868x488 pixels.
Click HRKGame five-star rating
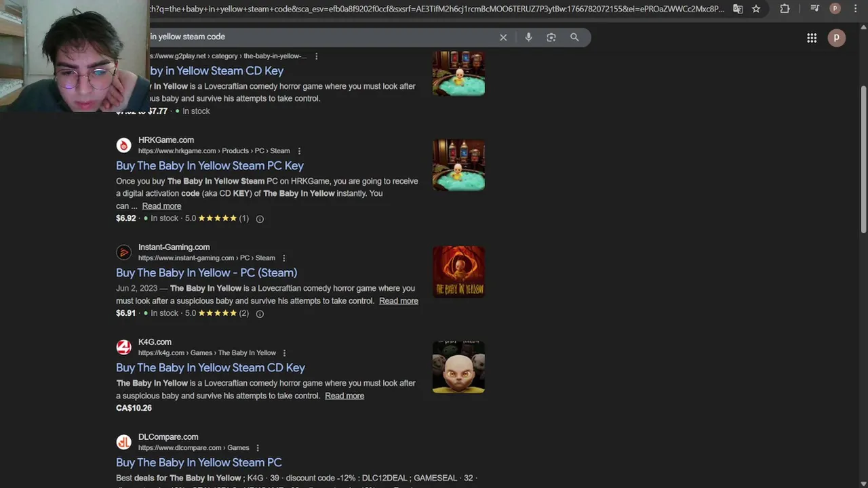click(x=218, y=218)
